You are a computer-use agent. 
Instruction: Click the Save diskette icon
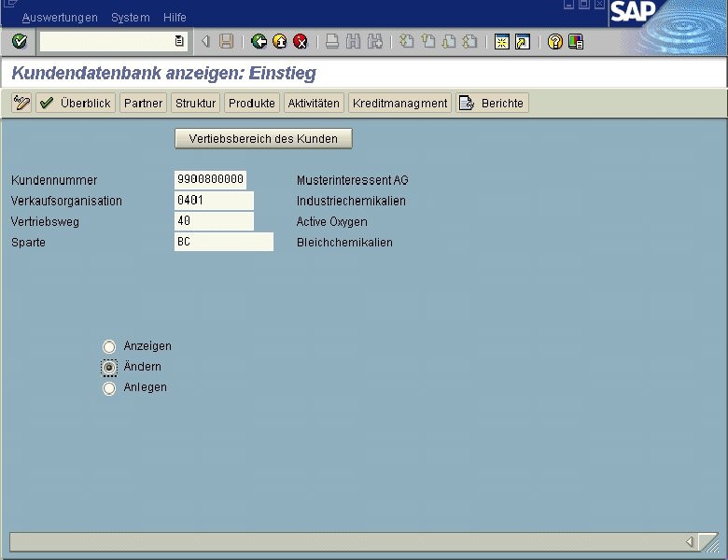click(227, 42)
